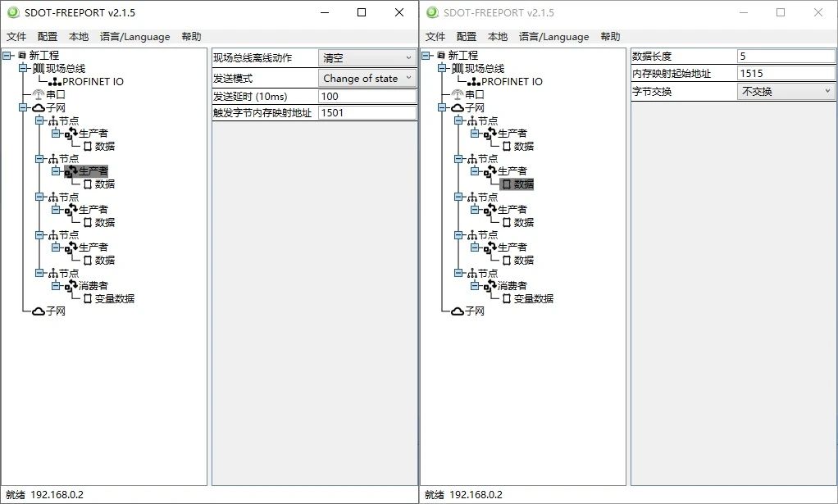The image size is (838, 504).
Task: Click the 节点 icon above 消费者 in the right window
Action: click(x=472, y=274)
